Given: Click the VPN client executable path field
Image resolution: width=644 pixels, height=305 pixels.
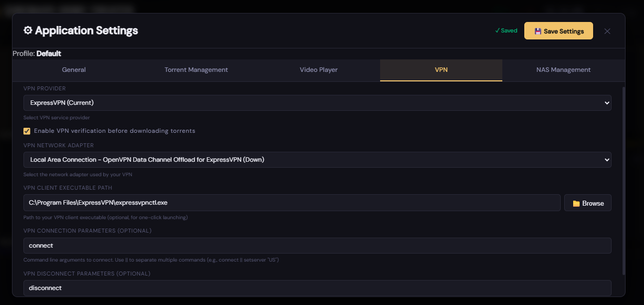Looking at the screenshot, I should 292,203.
